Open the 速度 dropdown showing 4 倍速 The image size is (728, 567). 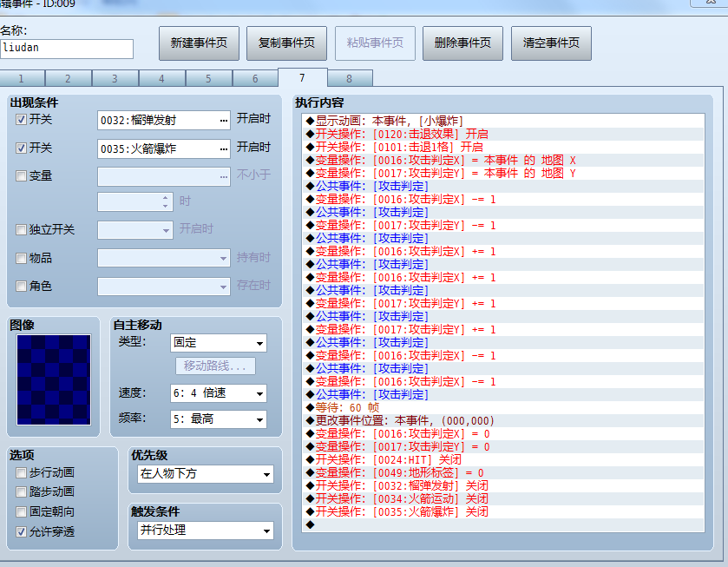coord(219,393)
